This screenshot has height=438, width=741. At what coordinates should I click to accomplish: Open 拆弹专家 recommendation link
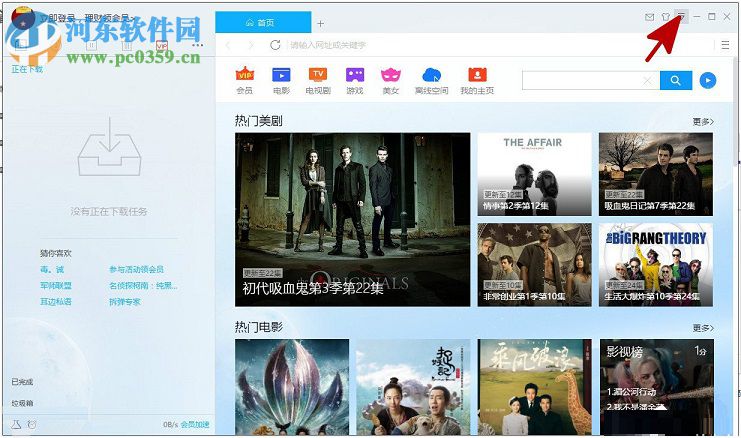(x=125, y=301)
